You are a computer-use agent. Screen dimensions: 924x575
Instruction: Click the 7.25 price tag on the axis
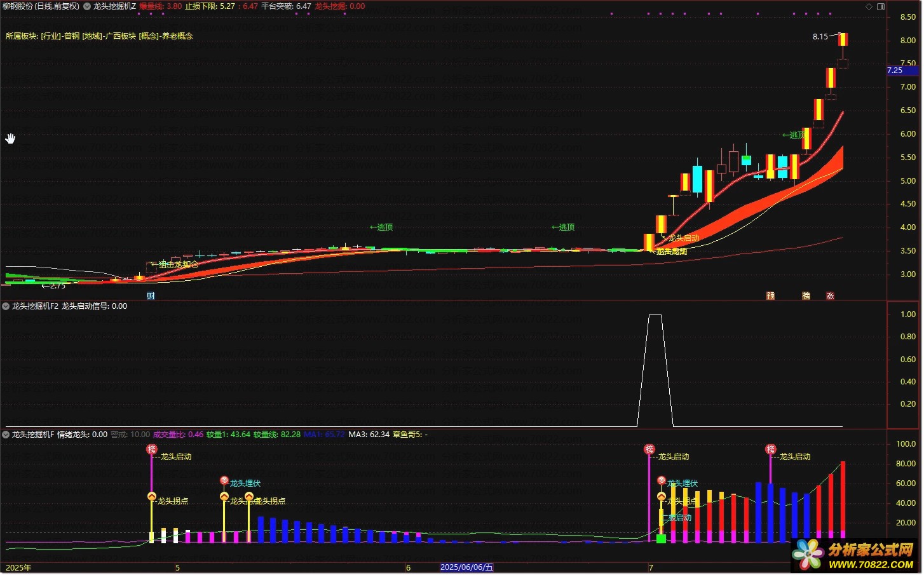pyautogui.click(x=902, y=71)
